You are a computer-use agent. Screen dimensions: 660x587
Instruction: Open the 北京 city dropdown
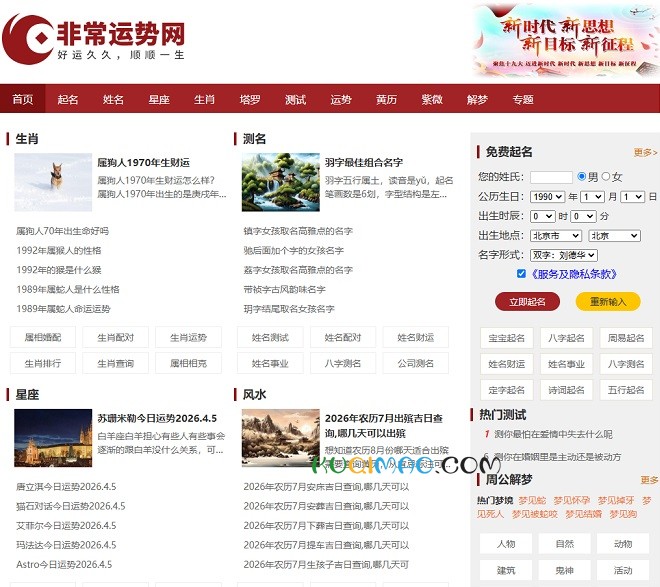click(615, 236)
